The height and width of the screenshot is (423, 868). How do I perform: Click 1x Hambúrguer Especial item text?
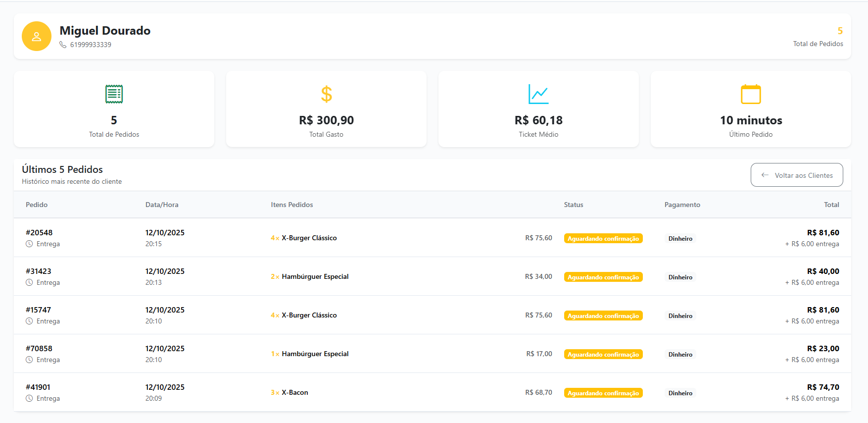(310, 354)
